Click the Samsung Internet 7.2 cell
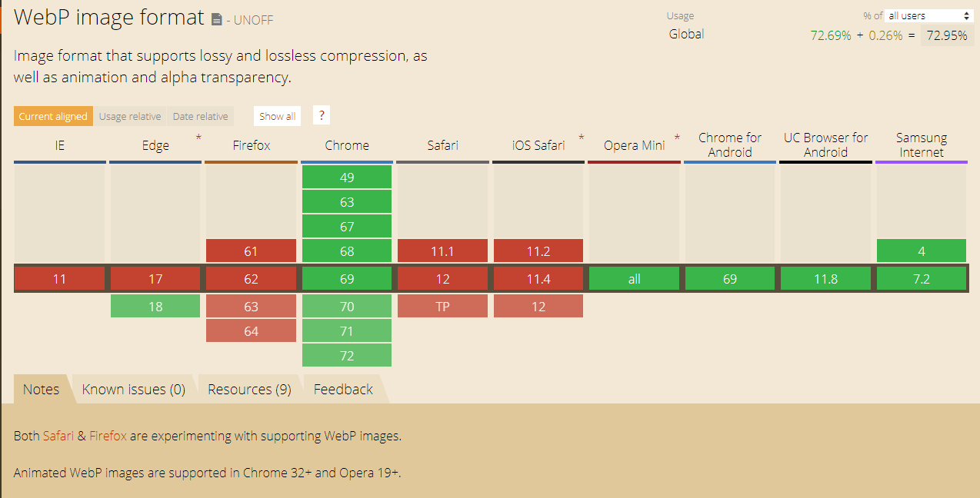 [x=922, y=279]
